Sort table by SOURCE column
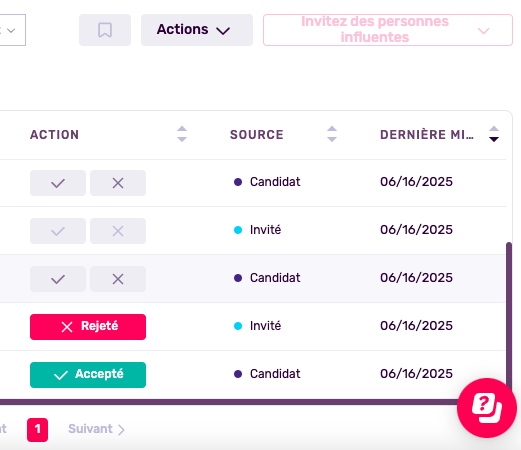This screenshot has width=521, height=450. 332,134
